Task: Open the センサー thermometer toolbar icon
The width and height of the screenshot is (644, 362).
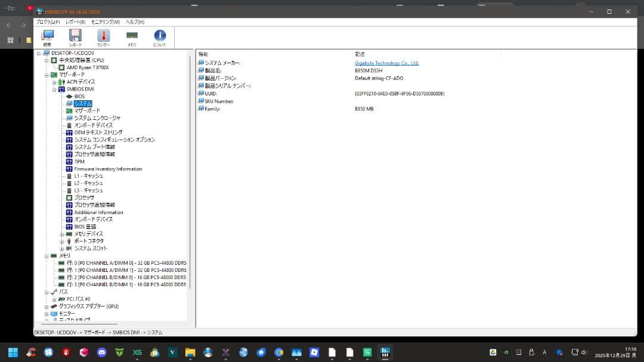Action: point(104,36)
